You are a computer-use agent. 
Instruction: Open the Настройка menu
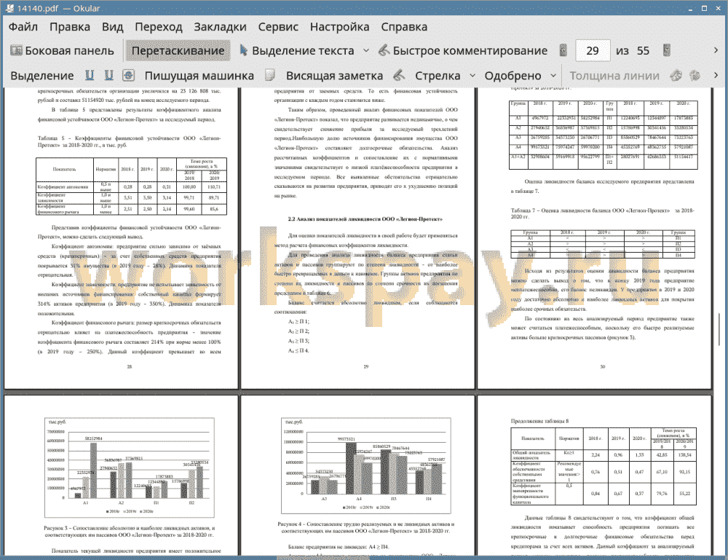[340, 27]
